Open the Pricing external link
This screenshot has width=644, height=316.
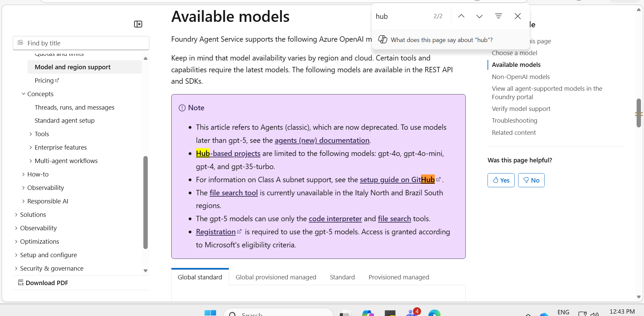point(47,80)
